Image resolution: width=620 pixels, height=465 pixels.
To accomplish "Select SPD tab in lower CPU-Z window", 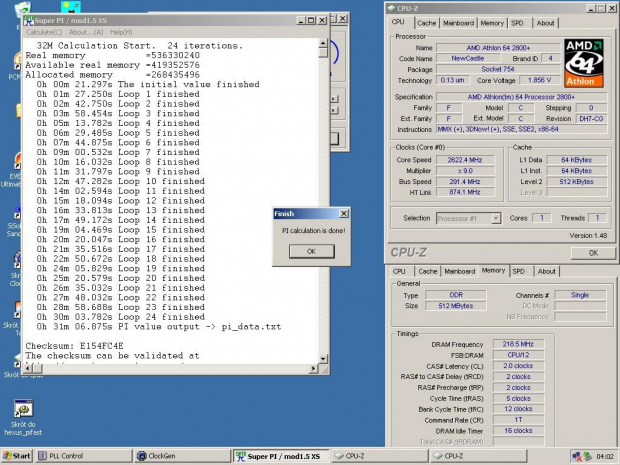I will (518, 271).
